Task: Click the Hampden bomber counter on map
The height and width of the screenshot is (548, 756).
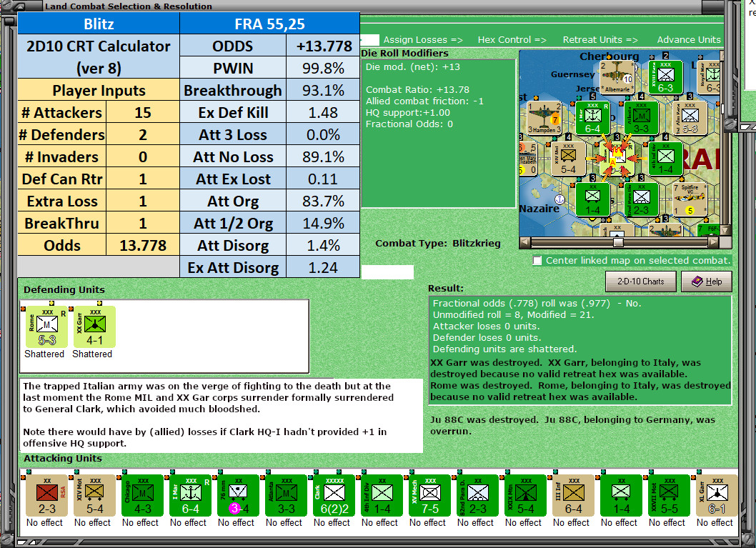Action: pos(544,118)
